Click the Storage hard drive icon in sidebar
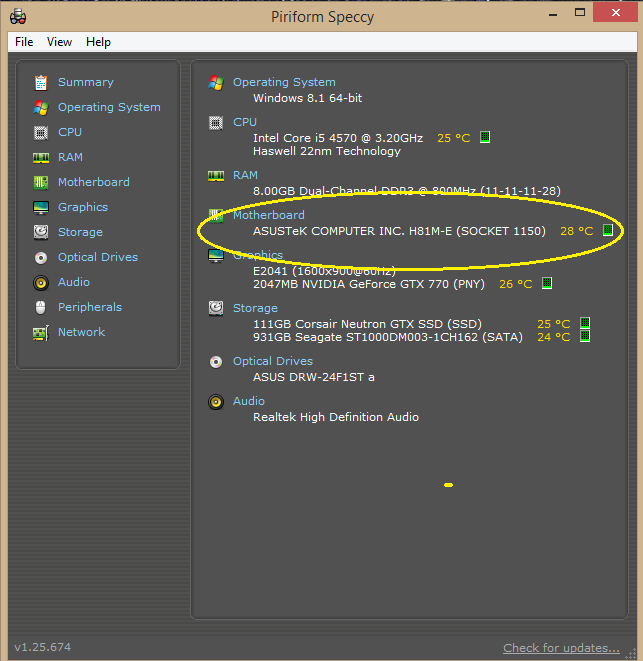Viewport: 643px width, 661px height. tap(41, 232)
